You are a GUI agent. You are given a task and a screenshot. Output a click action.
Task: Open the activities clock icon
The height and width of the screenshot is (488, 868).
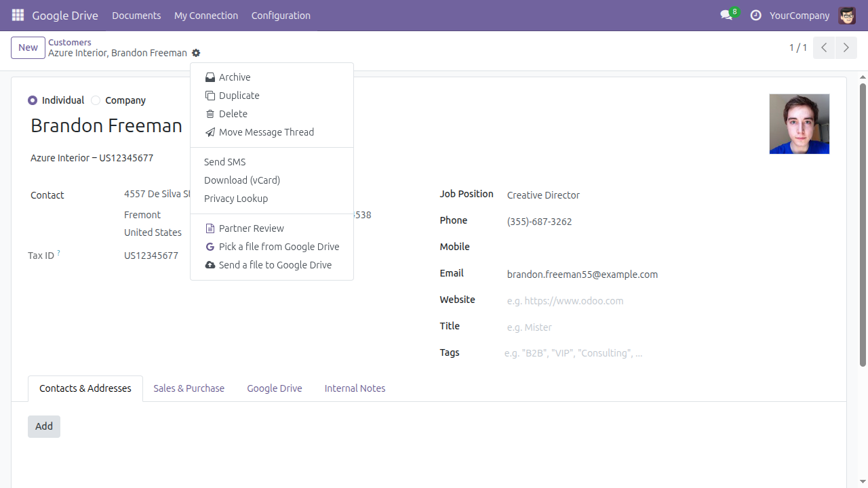coord(755,15)
